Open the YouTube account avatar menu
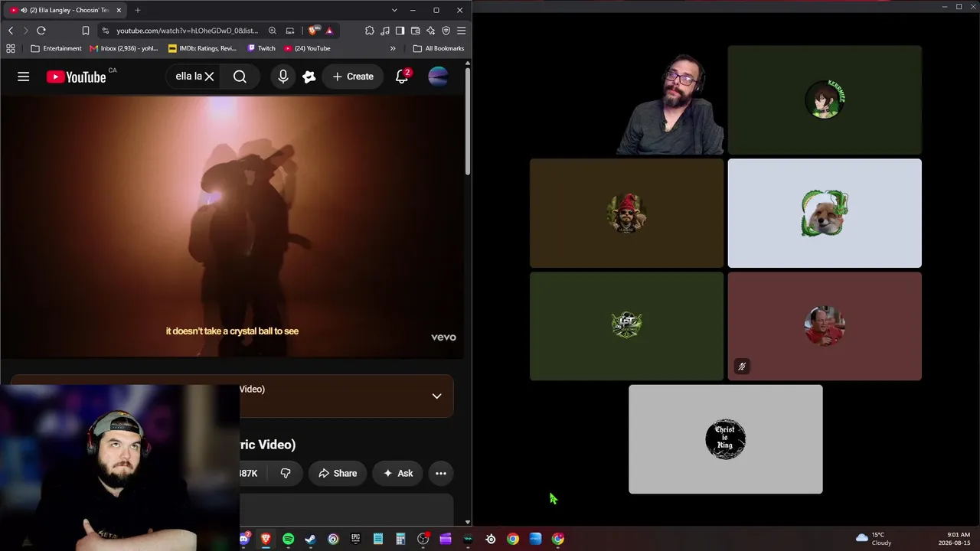This screenshot has width=980, height=551. [438, 77]
